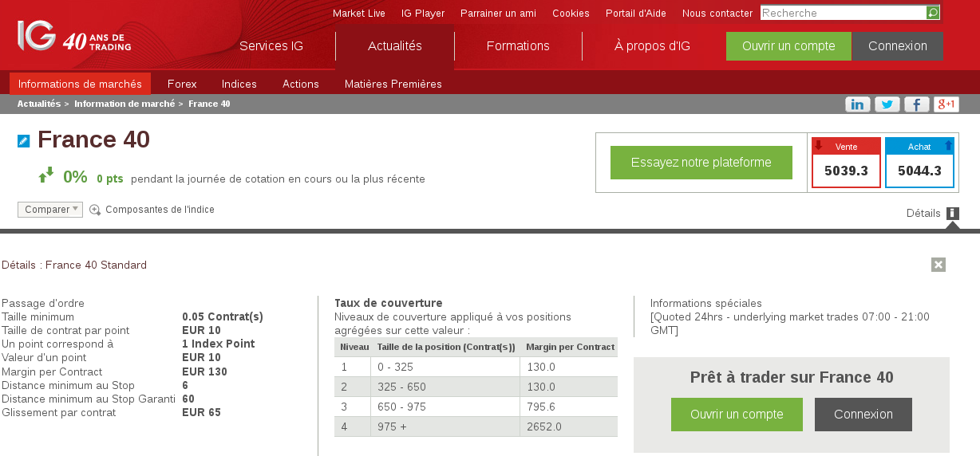The image size is (980, 456).
Task: Click the IG 40 ans de trading logo
Action: pyautogui.click(x=74, y=37)
